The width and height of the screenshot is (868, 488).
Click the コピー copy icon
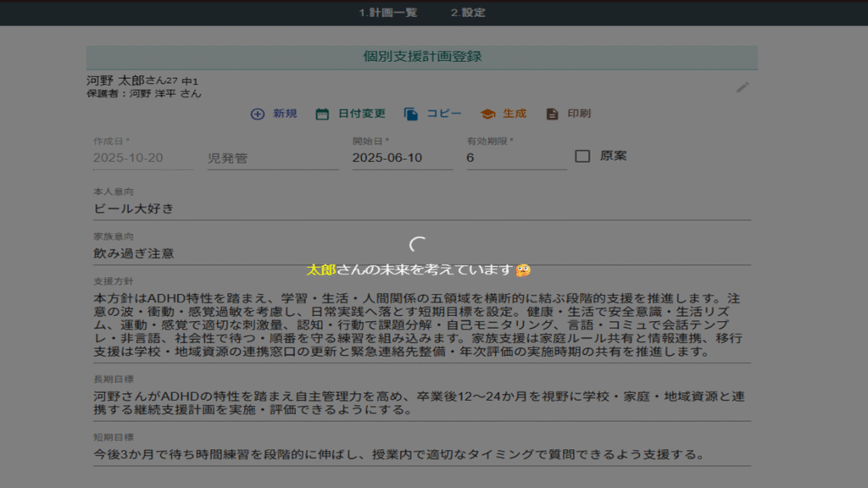tap(411, 114)
